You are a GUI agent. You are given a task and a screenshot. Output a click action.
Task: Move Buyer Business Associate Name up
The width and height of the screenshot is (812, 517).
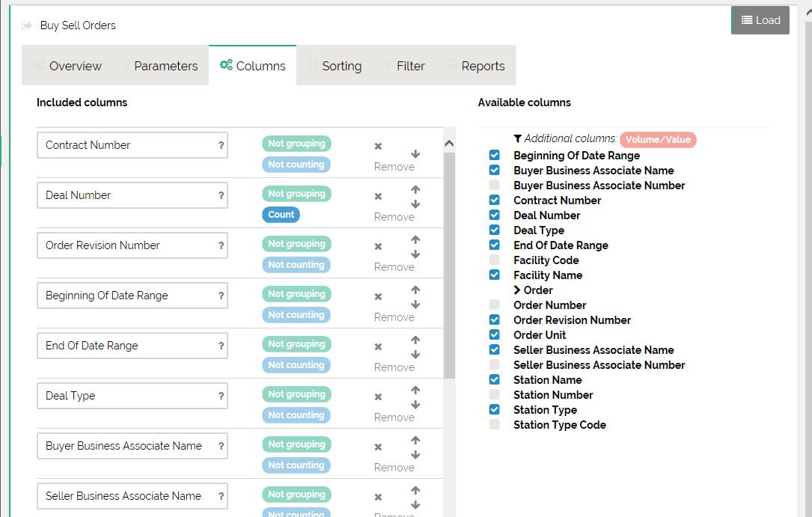click(415, 441)
